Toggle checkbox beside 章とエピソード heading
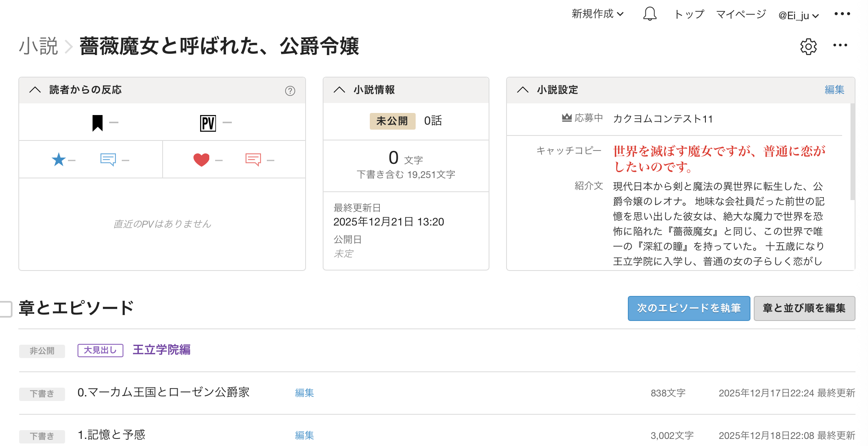The image size is (868, 446). 5,309
